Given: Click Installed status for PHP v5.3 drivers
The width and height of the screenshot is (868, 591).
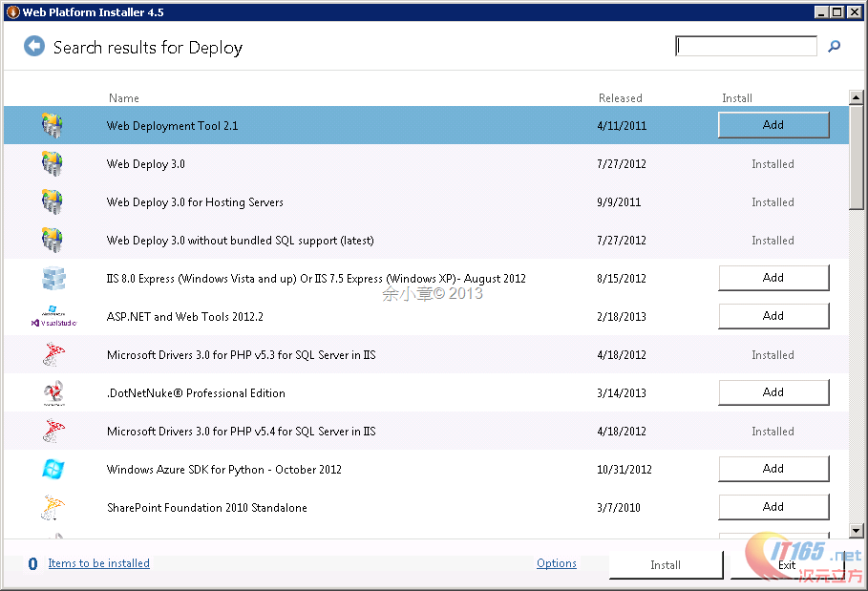Looking at the screenshot, I should (773, 355).
